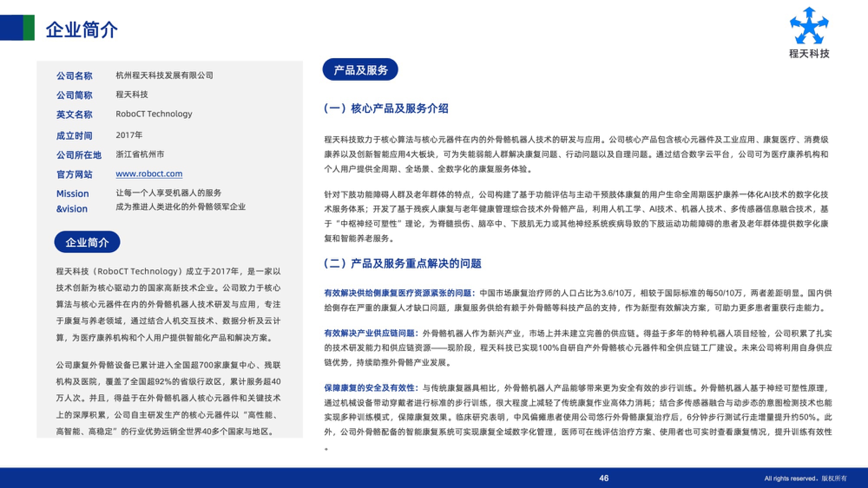Click bold text 有效解决产业供应链问题
The image size is (868, 488).
click(x=370, y=333)
